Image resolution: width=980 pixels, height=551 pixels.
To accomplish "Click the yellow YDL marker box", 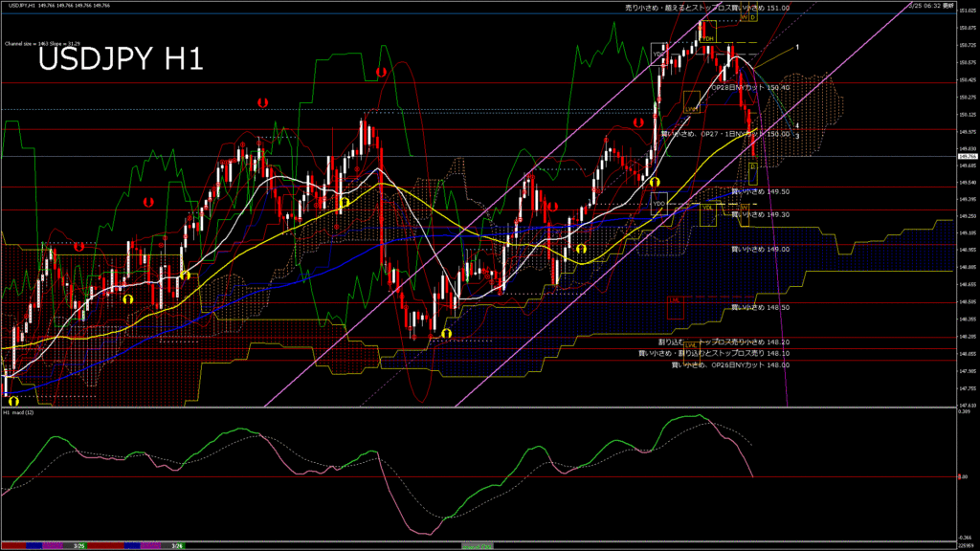I will (x=707, y=209).
